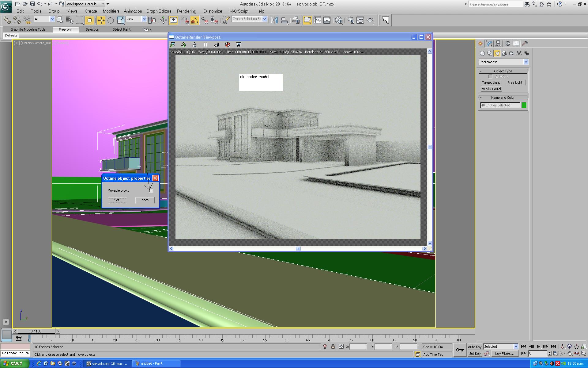Open the Curve Editor toolbar icon
Image resolution: width=588 pixels, height=368 pixels.
click(317, 20)
